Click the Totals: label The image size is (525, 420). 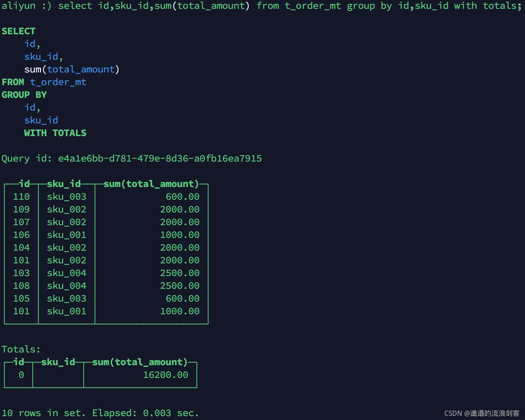(x=21, y=349)
